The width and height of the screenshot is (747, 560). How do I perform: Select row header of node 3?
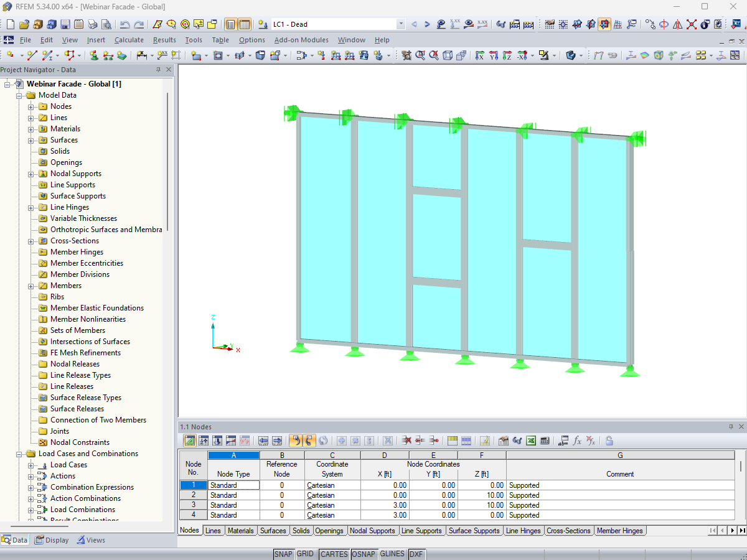(x=194, y=505)
